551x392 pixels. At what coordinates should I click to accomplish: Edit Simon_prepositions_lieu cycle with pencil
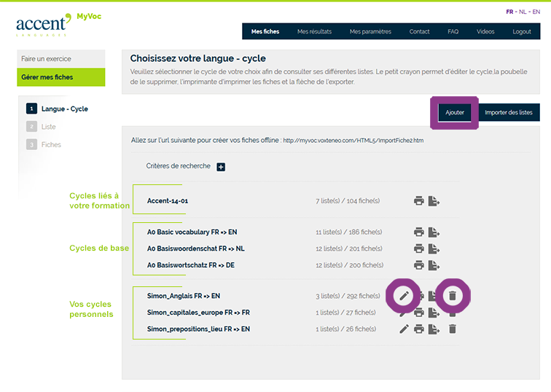coord(404,329)
